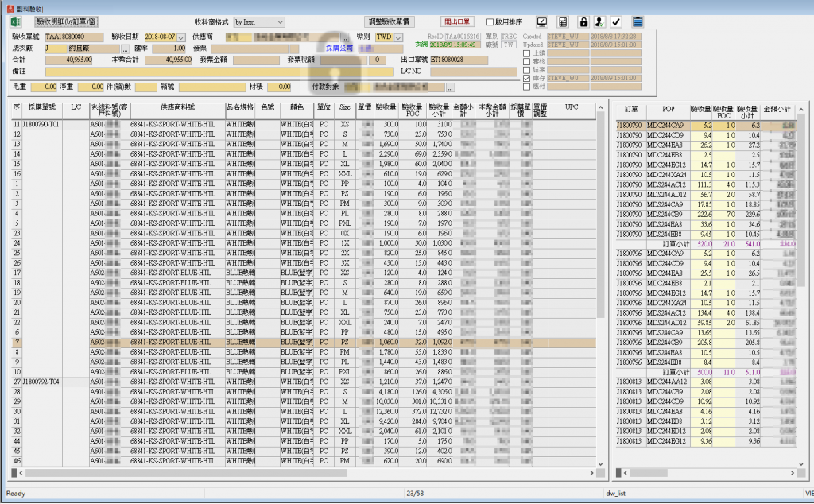Click the 供應商料號 column header
Image resolution: width=814 pixels, height=504 pixels.
(x=177, y=107)
